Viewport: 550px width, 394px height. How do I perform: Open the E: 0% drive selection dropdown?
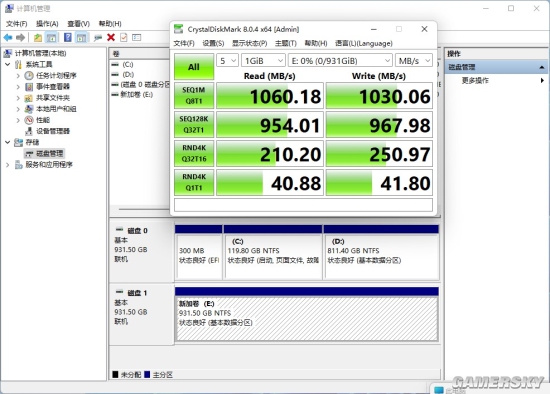point(340,61)
